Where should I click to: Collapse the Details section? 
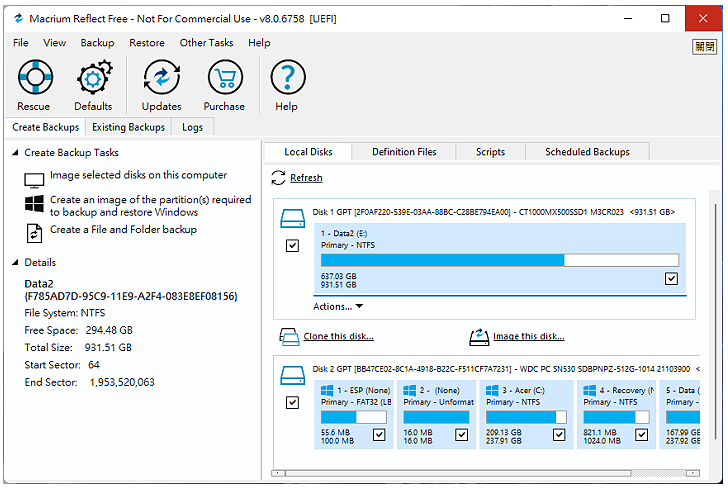tap(15, 262)
